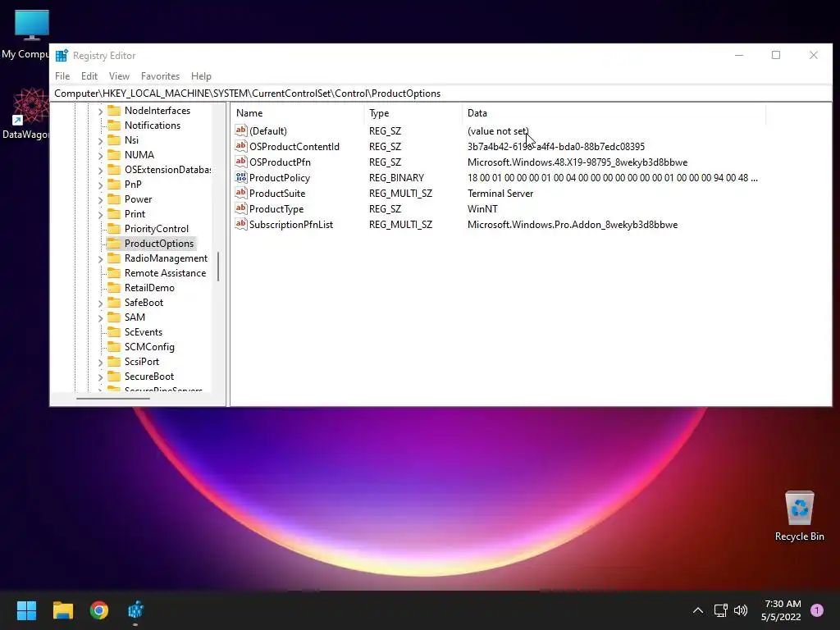Click the SubscriptionPfnList value icon
The image size is (840, 630).
click(241, 223)
